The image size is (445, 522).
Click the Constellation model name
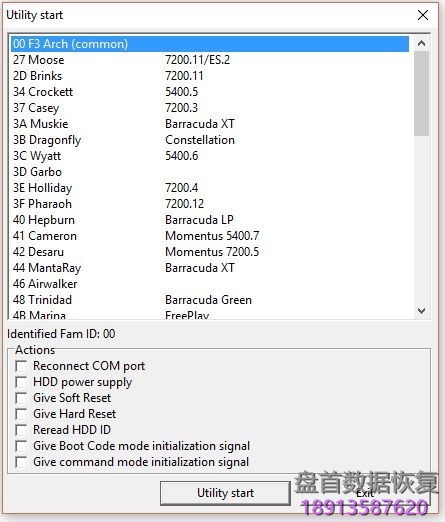pos(200,140)
